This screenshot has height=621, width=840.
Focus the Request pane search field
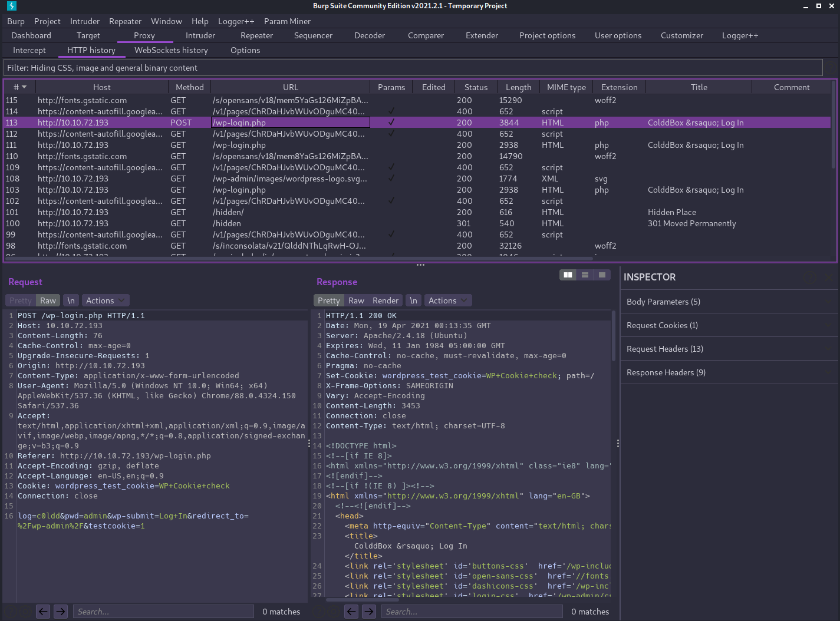tap(163, 612)
